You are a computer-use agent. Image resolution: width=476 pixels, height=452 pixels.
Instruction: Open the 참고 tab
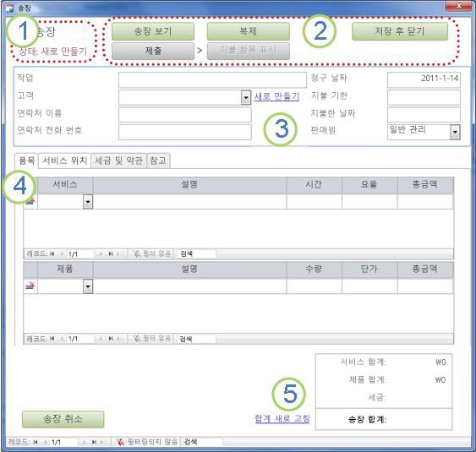tap(158, 161)
